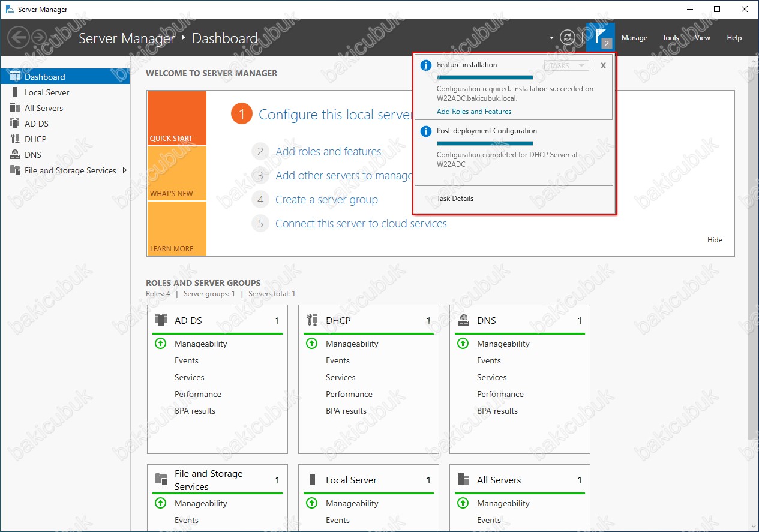Open File and Storage Services Manageability
Viewport: 759px width, 532px height.
[201, 503]
